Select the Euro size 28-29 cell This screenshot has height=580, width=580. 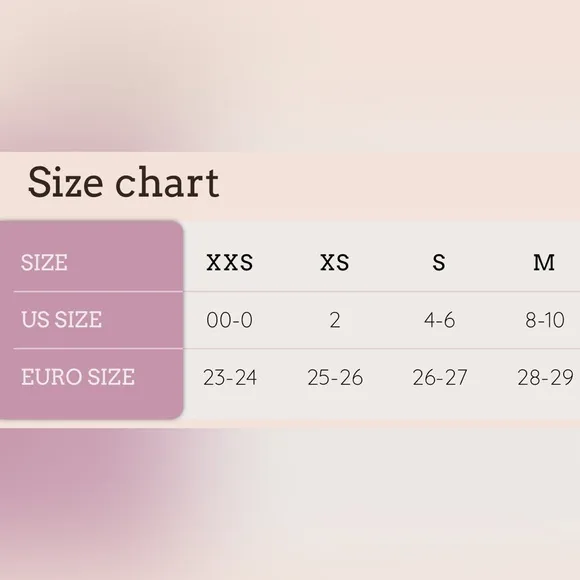click(x=545, y=378)
